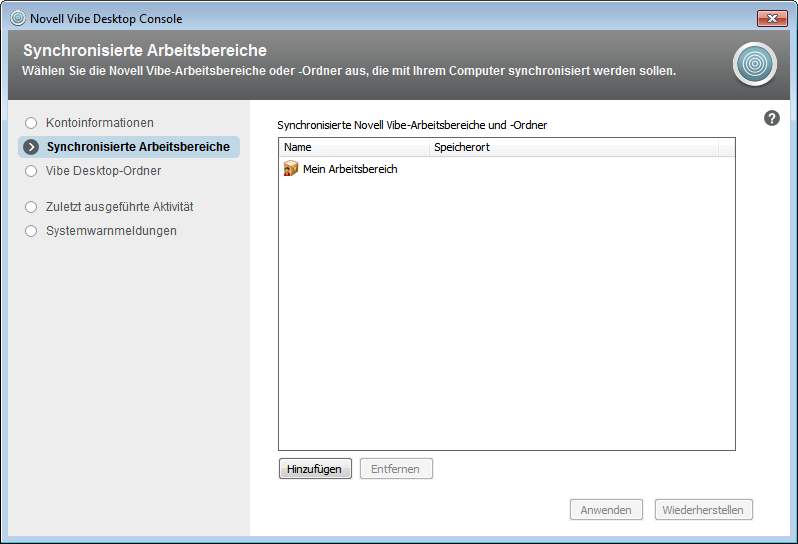Image resolution: width=798 pixels, height=544 pixels.
Task: Click the Entfernen button
Action: coord(396,469)
